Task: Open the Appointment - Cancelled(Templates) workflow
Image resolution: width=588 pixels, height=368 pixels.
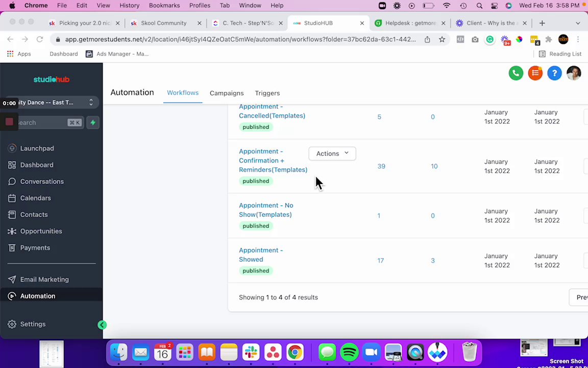Action: pyautogui.click(x=272, y=111)
